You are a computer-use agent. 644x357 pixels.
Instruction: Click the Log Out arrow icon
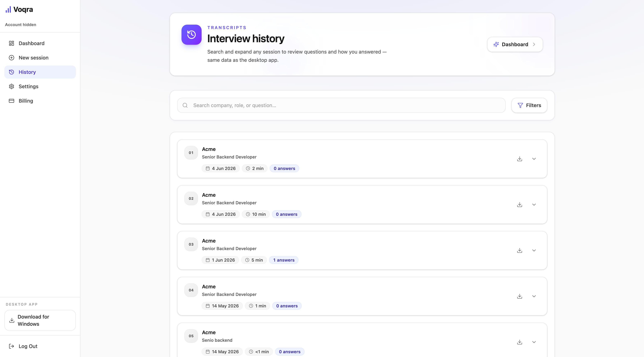coord(11,346)
